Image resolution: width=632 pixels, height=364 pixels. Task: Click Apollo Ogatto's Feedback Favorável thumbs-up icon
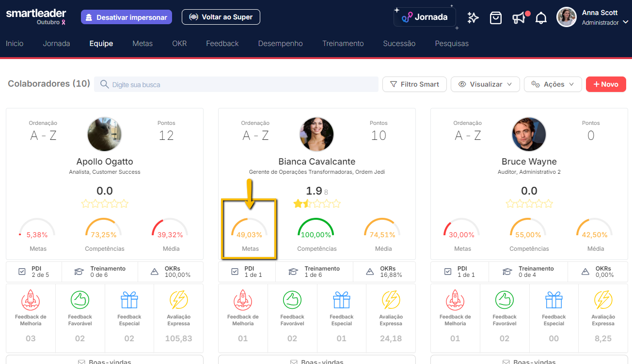(x=80, y=300)
